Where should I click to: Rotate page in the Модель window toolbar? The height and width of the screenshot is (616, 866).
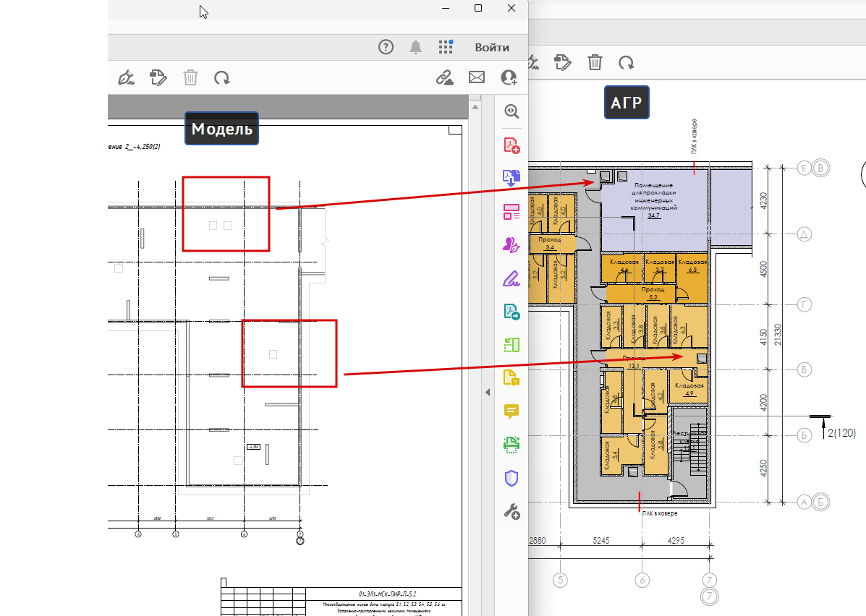coord(221,78)
